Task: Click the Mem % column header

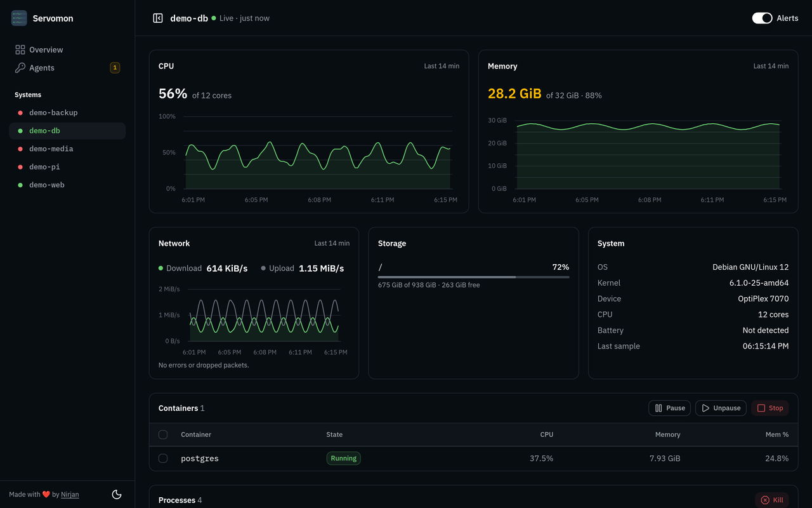Action: 777,435
